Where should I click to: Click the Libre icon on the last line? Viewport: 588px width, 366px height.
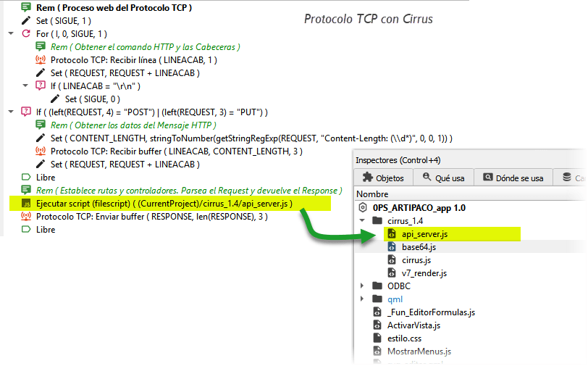pos(26,230)
